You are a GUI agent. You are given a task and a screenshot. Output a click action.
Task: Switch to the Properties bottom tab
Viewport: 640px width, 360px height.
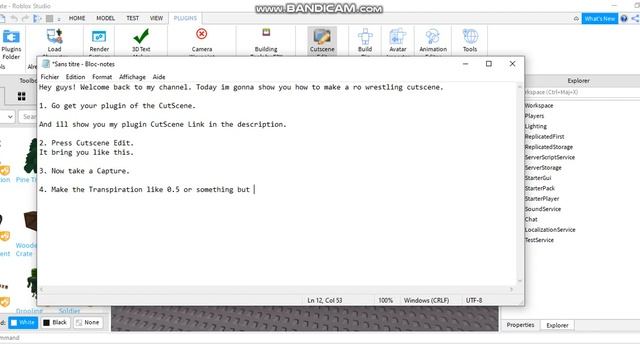pyautogui.click(x=520, y=325)
